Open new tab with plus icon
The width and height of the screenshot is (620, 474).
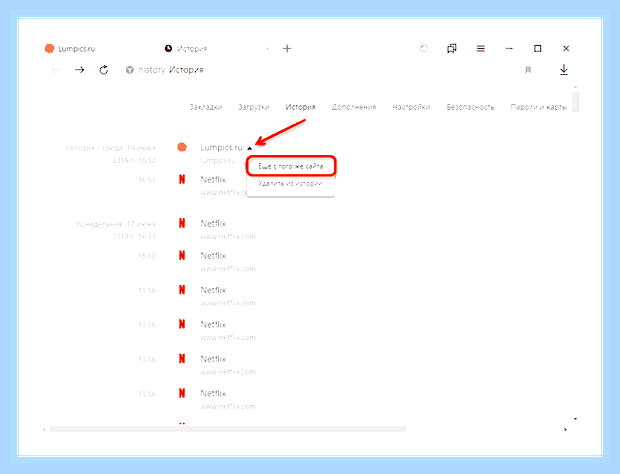pyautogui.click(x=287, y=49)
